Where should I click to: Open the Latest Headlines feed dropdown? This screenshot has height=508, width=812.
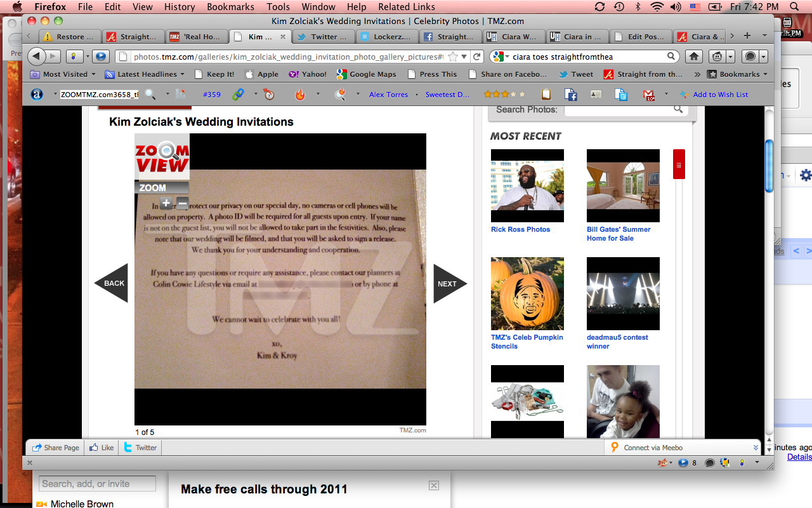145,74
